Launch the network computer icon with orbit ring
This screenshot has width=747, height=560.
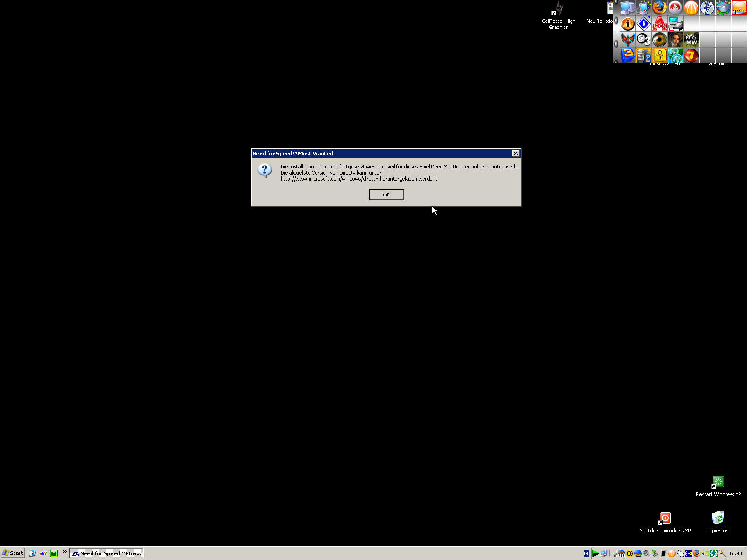(644, 8)
